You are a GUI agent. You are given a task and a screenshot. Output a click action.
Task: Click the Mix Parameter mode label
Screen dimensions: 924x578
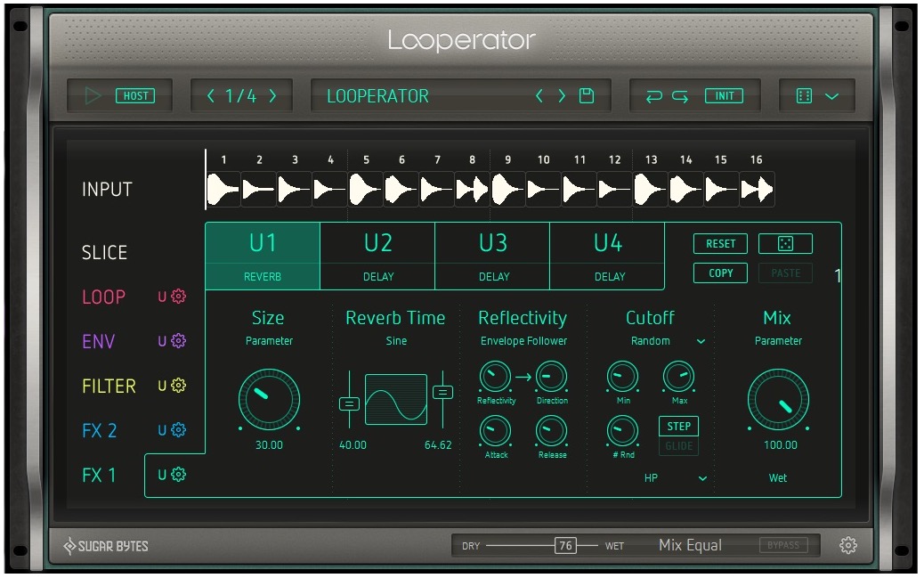[778, 341]
